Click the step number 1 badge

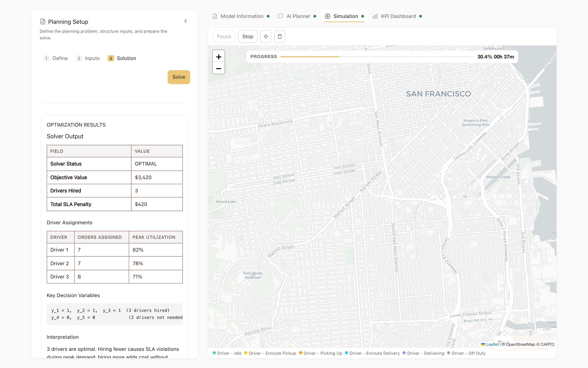46,58
